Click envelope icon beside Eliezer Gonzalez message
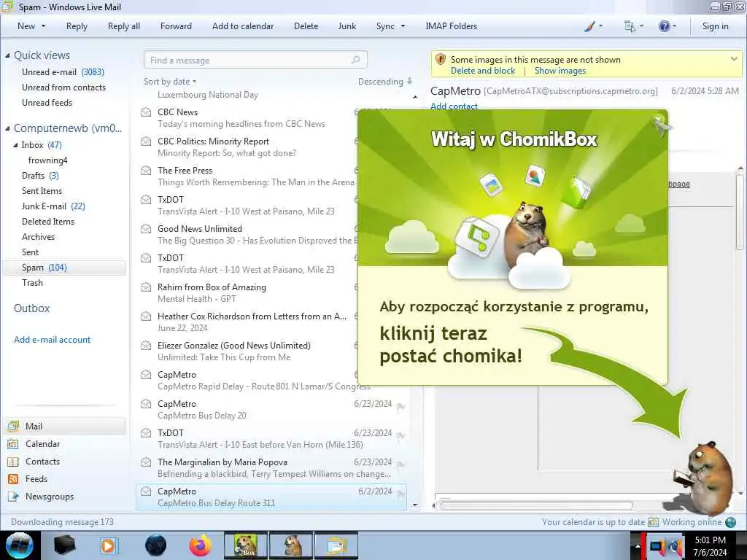This screenshot has width=747, height=560. [146, 346]
